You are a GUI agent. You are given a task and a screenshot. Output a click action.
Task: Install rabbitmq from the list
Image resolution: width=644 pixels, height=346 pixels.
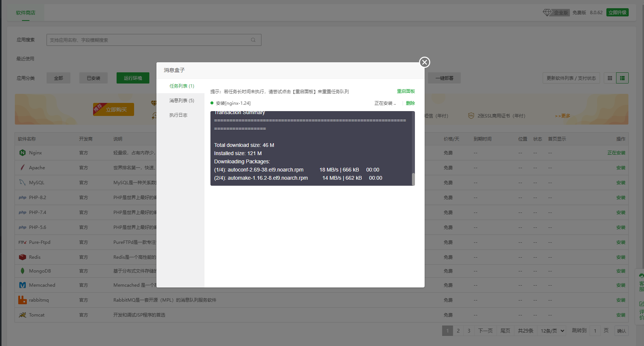pos(621,300)
